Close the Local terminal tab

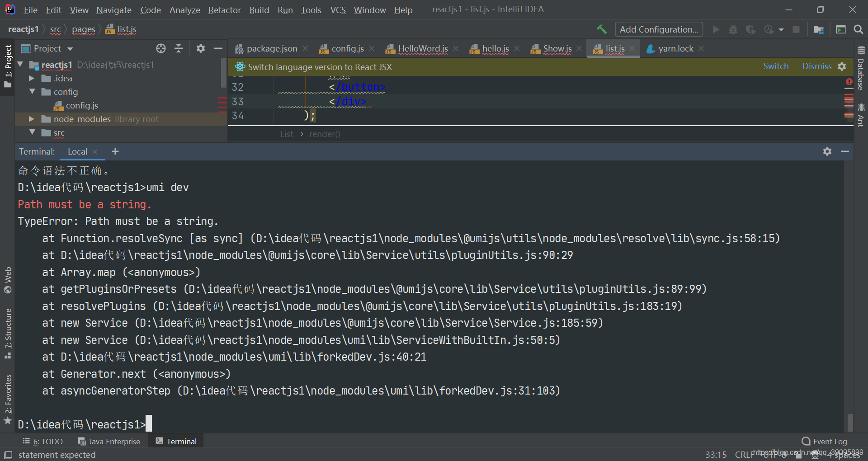(95, 152)
